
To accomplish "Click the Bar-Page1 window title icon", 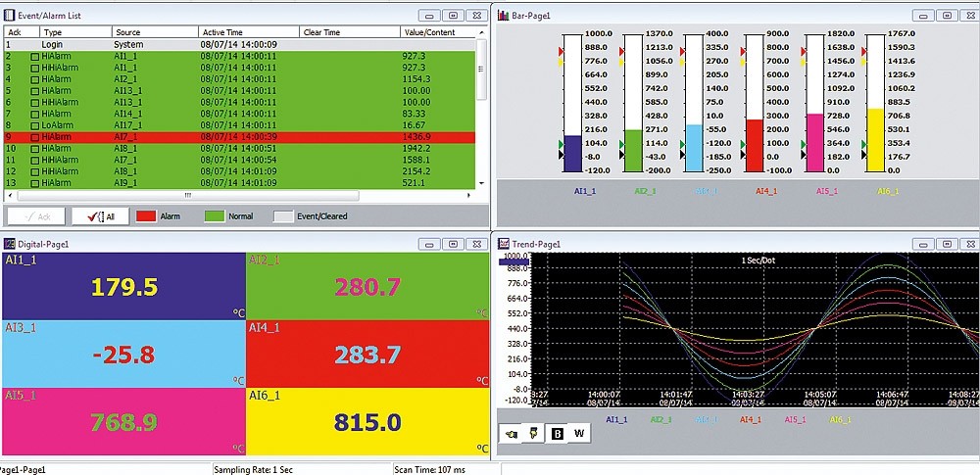I will click(503, 15).
